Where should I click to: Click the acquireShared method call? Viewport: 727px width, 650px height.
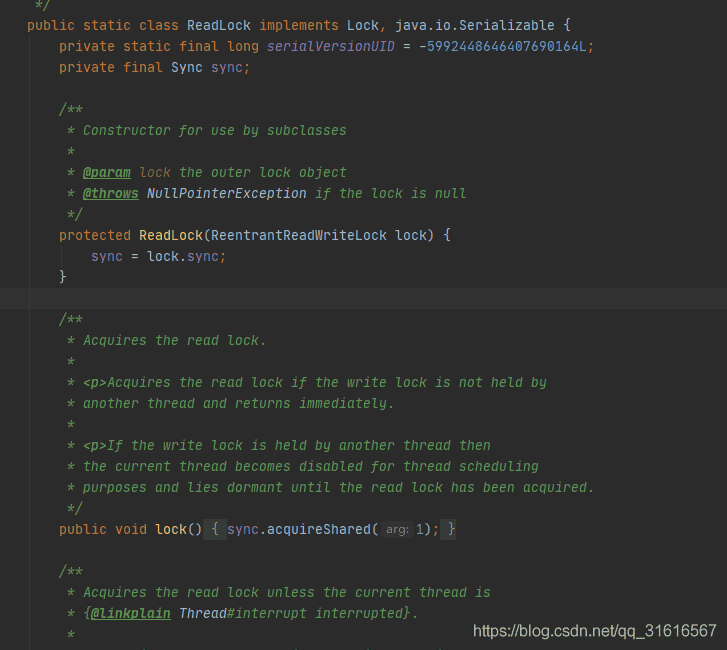pos(319,529)
